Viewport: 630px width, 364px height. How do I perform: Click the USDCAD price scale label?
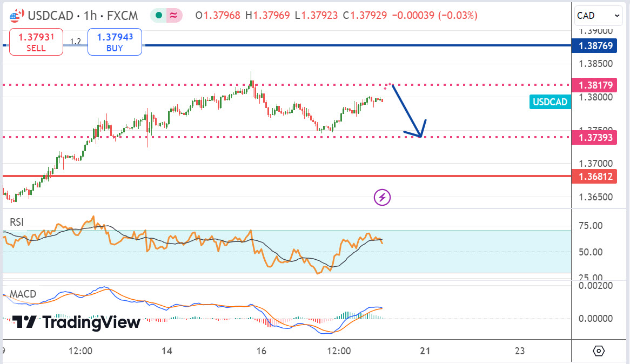click(549, 102)
